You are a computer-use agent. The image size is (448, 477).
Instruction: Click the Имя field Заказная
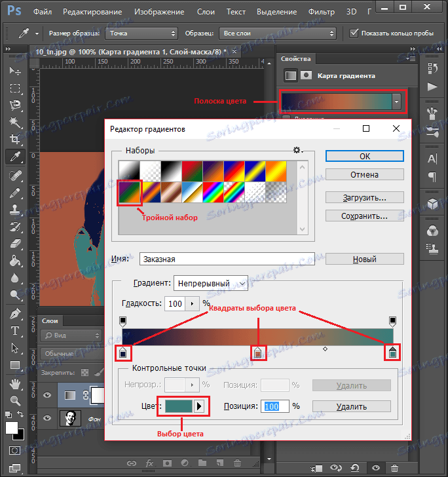[x=227, y=259]
